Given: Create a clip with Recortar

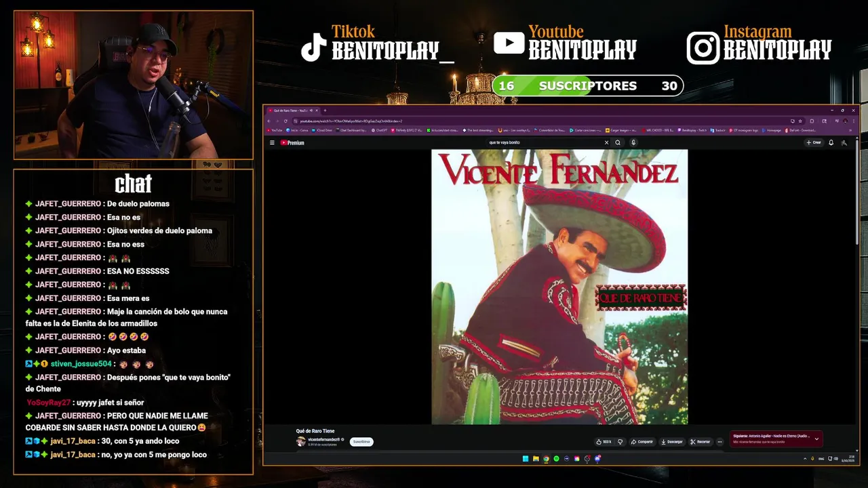Looking at the screenshot, I should pos(701,442).
